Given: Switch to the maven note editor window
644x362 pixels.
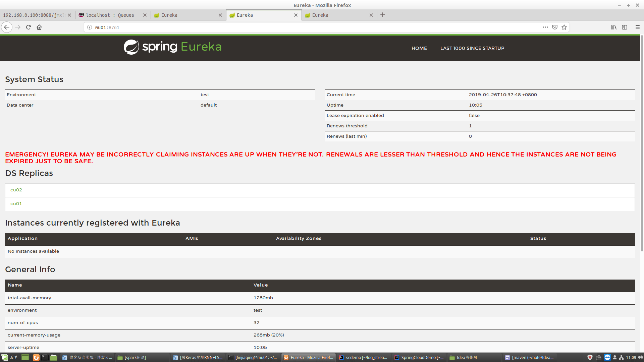Looking at the screenshot, I should [530, 357].
